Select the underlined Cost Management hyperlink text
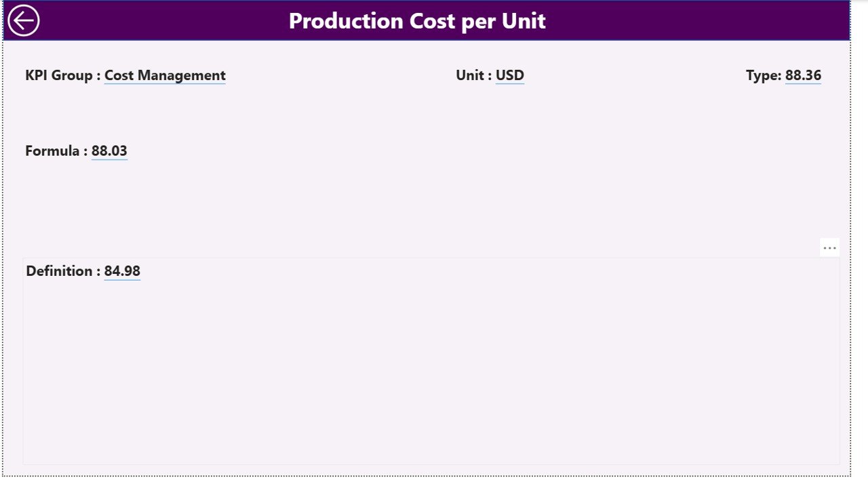 [164, 75]
